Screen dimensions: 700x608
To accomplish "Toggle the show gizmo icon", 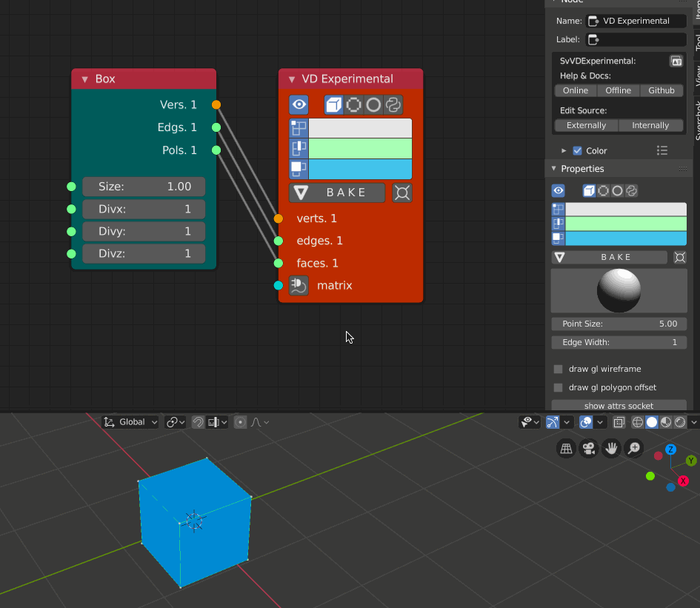I will tap(553, 422).
